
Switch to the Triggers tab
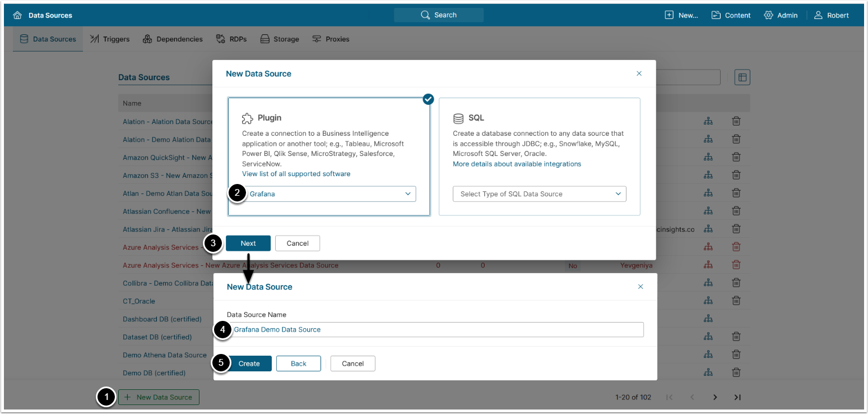[x=110, y=39]
